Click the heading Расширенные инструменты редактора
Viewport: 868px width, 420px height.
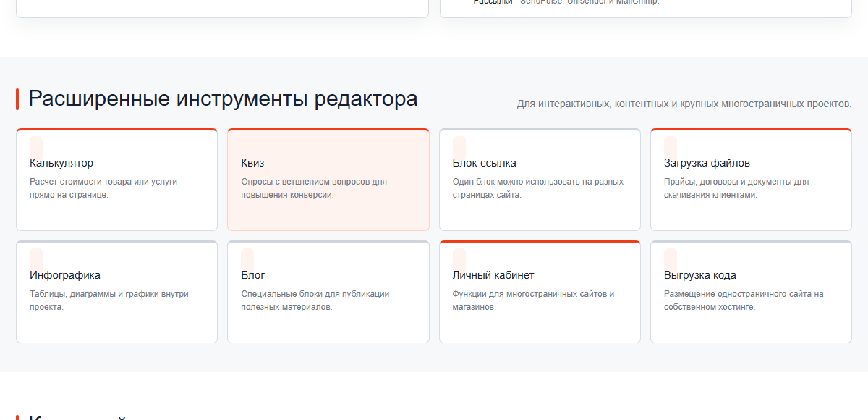[x=223, y=98]
